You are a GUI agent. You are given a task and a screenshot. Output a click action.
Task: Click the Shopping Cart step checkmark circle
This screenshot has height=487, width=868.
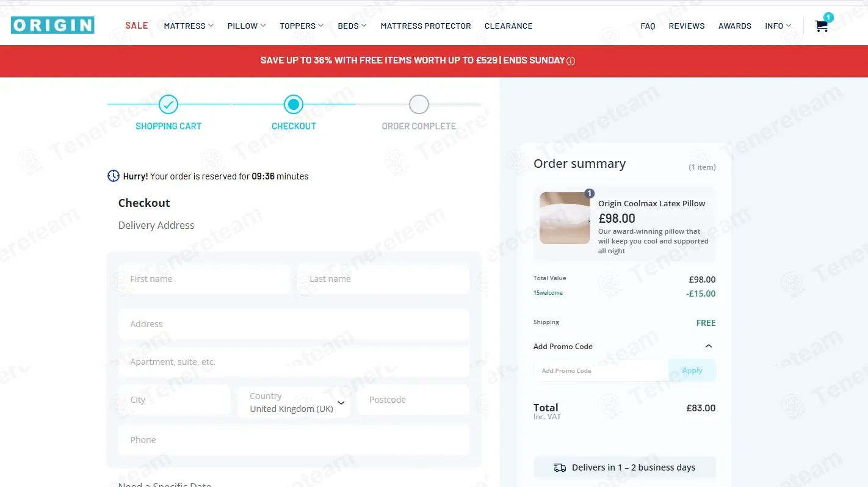(168, 104)
